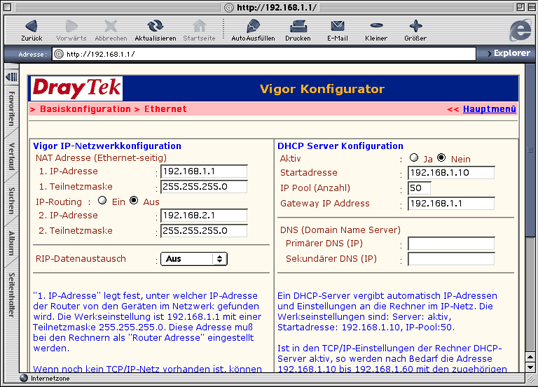The width and height of the screenshot is (538, 387).
Task: Click the 2. IP-Adresse field
Action: pyautogui.click(x=204, y=215)
